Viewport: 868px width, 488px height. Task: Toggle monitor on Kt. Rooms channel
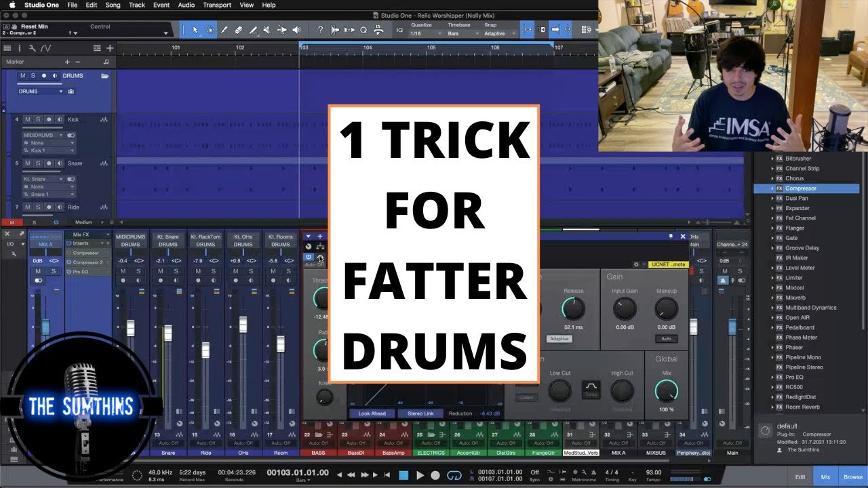[288, 280]
